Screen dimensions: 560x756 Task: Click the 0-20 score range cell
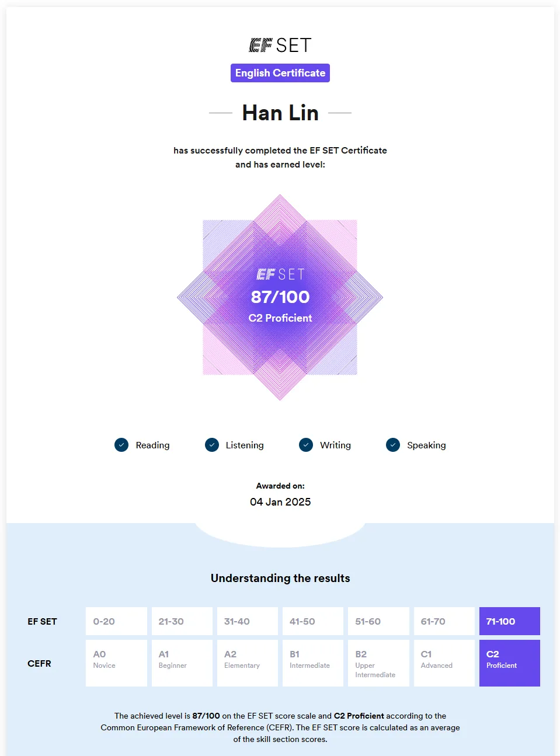(x=116, y=621)
